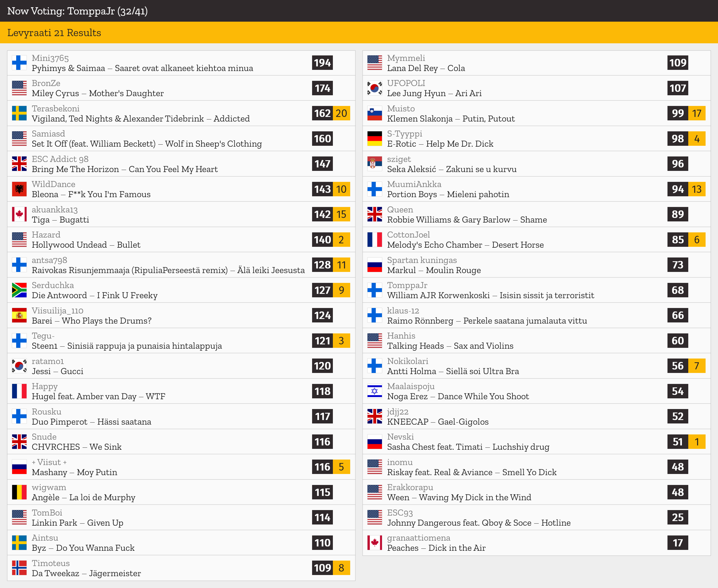The height and width of the screenshot is (588, 718).
Task: Click song 'Jessi – Gucci'
Action: [x=57, y=371]
